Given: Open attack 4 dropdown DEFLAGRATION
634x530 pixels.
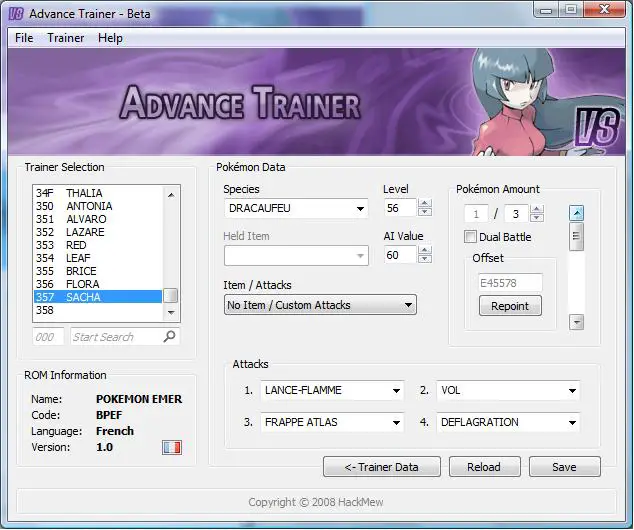Looking at the screenshot, I should tap(508, 422).
